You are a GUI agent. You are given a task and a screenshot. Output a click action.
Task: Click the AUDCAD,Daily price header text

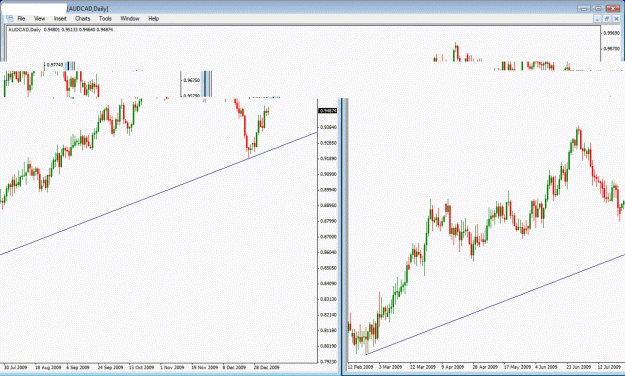pos(61,30)
